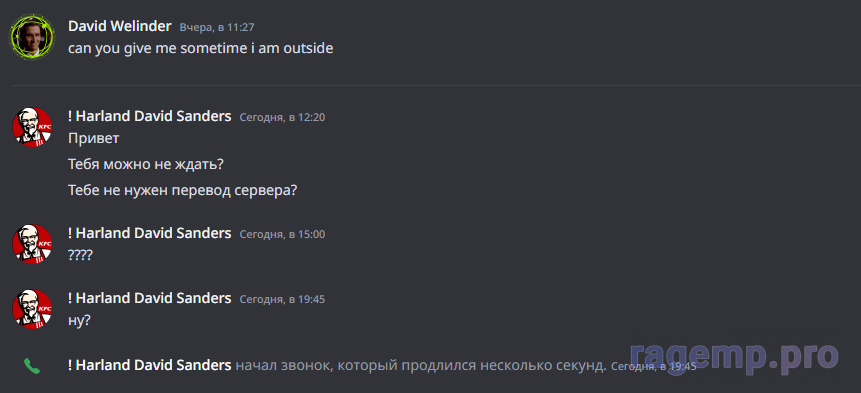This screenshot has height=393, width=861.
Task: Click Harland David Sanders name at 15:00
Action: 149,233
